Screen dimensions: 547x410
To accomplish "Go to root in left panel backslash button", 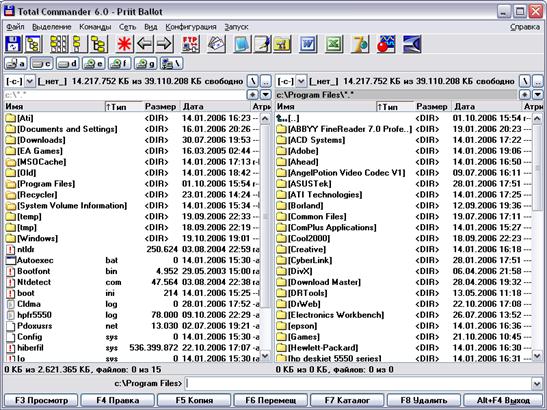I will click(253, 82).
